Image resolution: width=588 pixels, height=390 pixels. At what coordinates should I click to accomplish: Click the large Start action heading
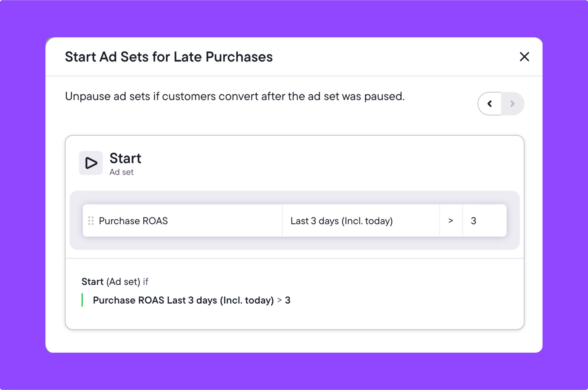pyautogui.click(x=126, y=158)
